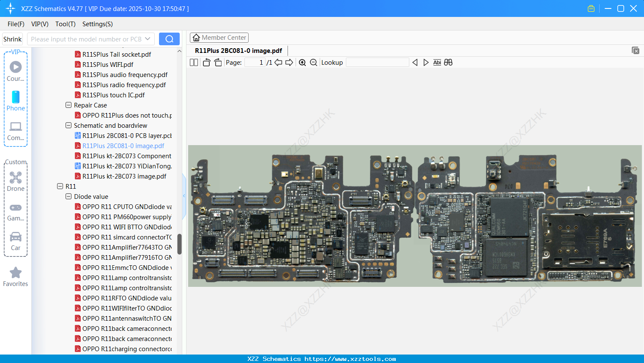Screen dimensions: 644x363
Task: Collapse the Repair Case folder
Action: tap(69, 105)
